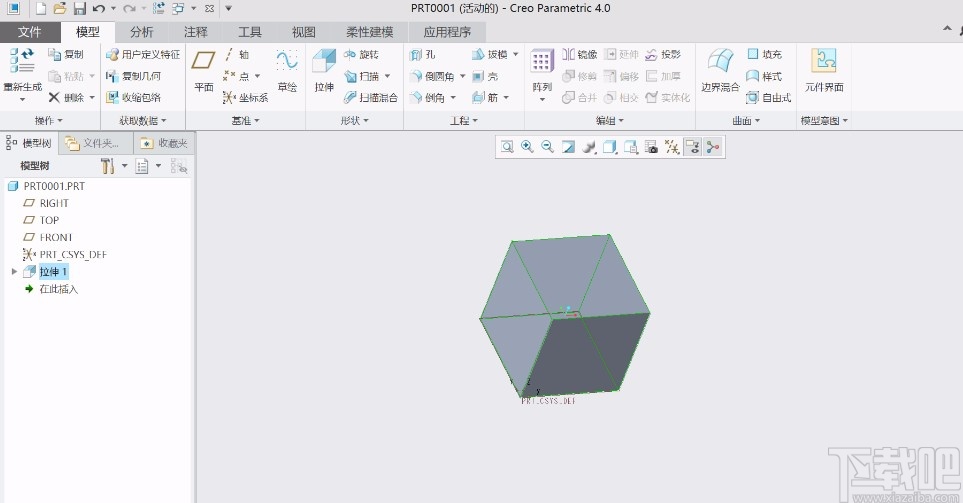Image resolution: width=963 pixels, height=503 pixels.
Task: Click the 镜像 mirror tool
Action: (x=579, y=54)
